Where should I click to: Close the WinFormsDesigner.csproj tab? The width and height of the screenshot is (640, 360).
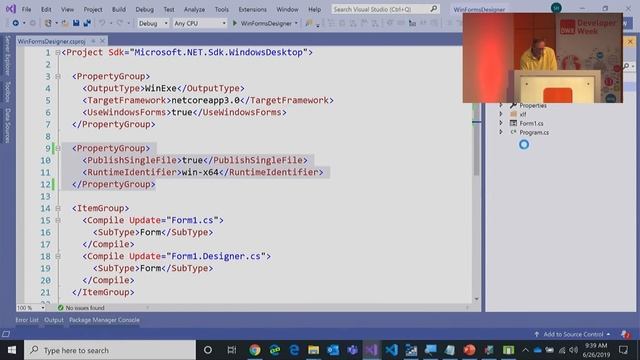(102, 41)
